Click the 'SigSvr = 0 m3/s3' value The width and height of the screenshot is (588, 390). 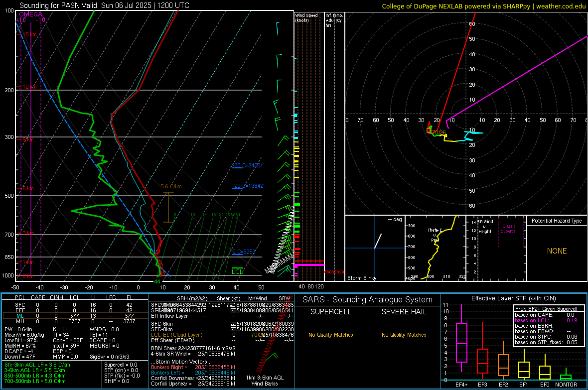[x=110, y=357]
